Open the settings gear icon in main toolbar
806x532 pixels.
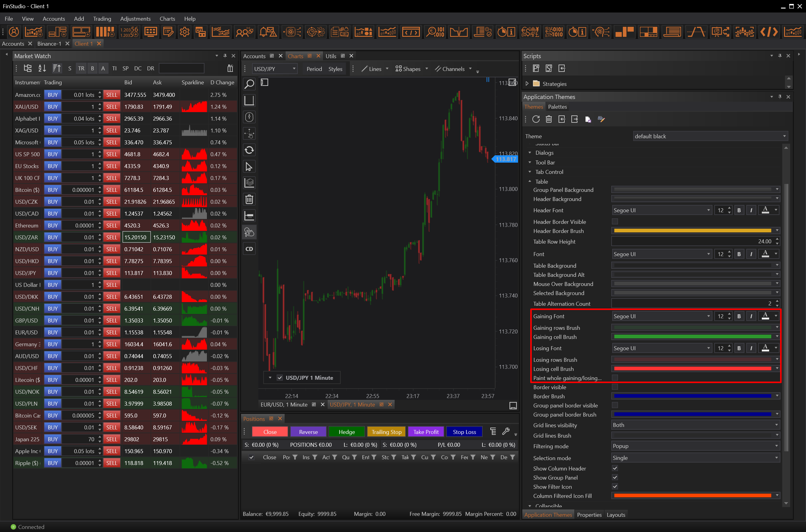185,32
